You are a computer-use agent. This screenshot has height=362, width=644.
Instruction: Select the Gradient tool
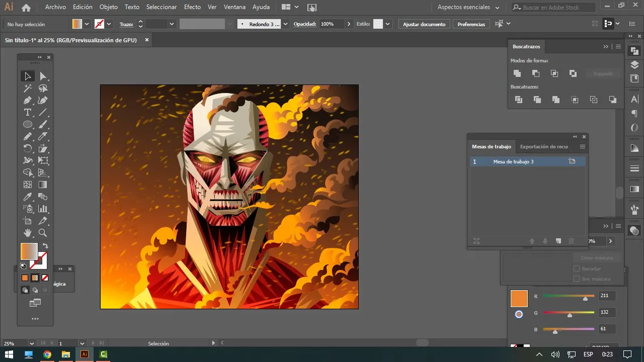pos(43,185)
